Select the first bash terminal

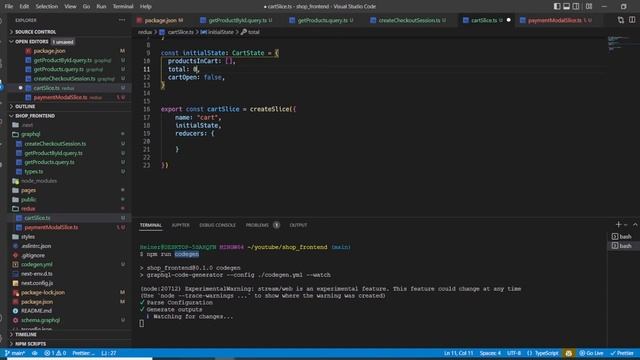click(x=622, y=236)
